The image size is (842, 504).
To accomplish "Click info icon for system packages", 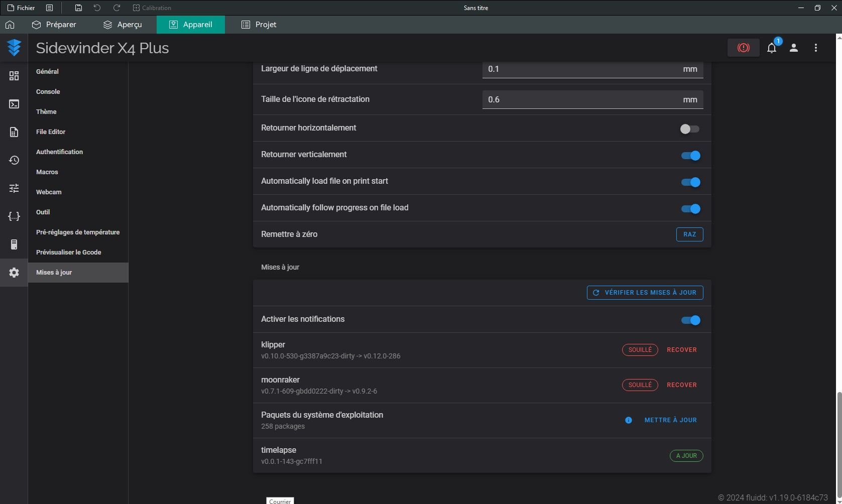I will click(x=628, y=420).
